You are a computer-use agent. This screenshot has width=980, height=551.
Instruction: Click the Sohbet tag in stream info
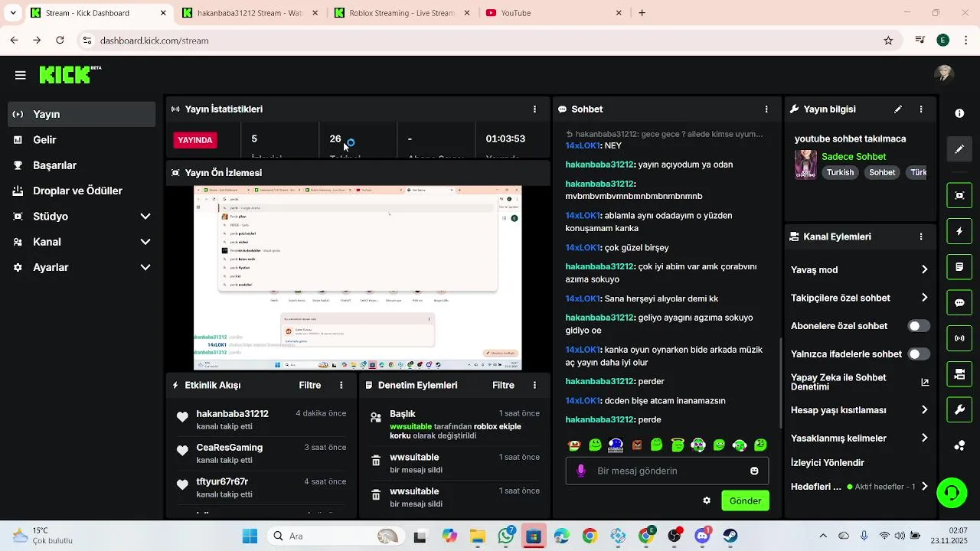pyautogui.click(x=882, y=172)
